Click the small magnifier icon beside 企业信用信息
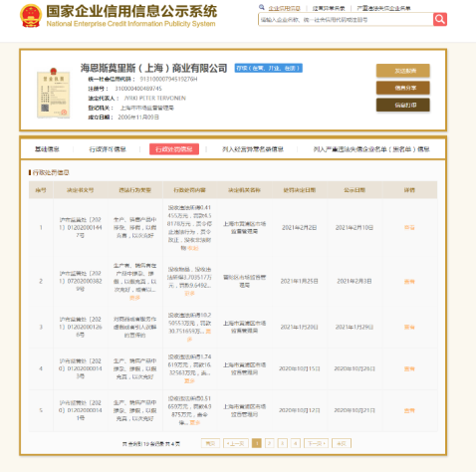 click(262, 7)
